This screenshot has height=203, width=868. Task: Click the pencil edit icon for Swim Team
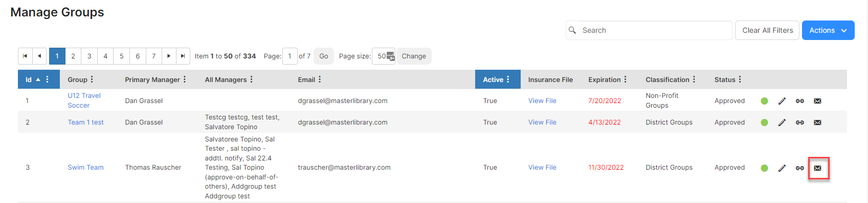click(x=782, y=168)
